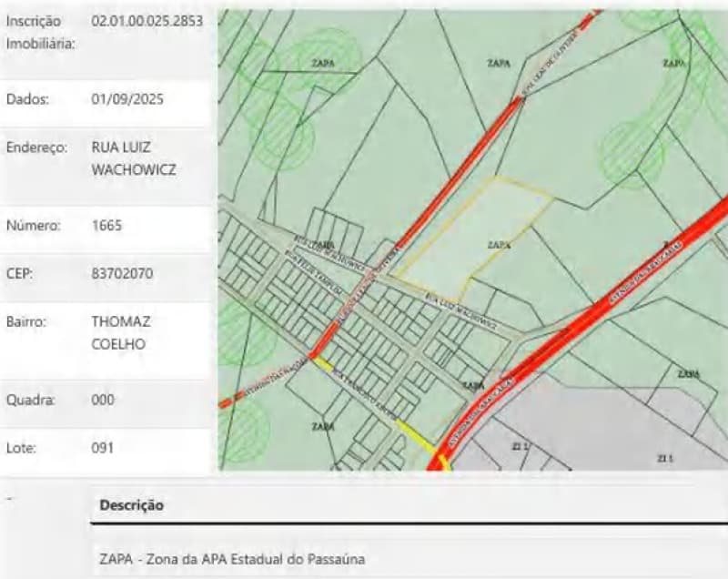This screenshot has width=728, height=579.
Task: Click the "Número:" label
Action: [x=34, y=225]
